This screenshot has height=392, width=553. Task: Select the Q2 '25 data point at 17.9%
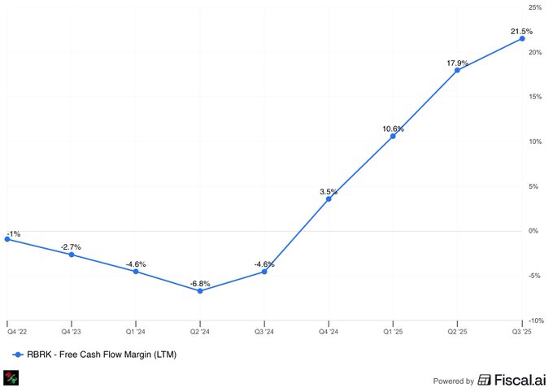point(457,70)
